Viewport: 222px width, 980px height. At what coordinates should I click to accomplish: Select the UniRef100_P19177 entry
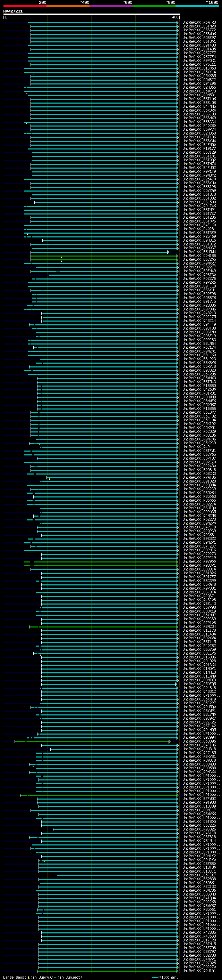click(199, 149)
